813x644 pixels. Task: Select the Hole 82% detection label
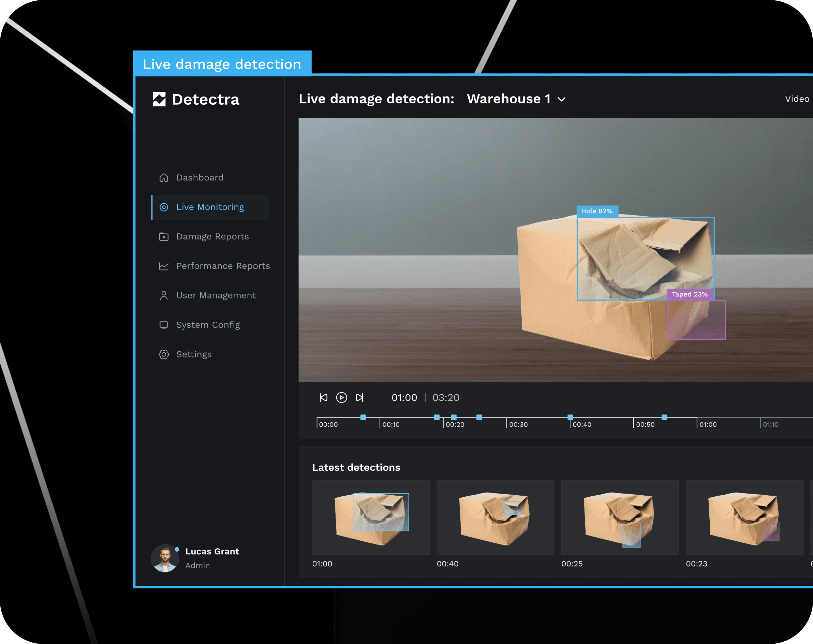tap(597, 211)
